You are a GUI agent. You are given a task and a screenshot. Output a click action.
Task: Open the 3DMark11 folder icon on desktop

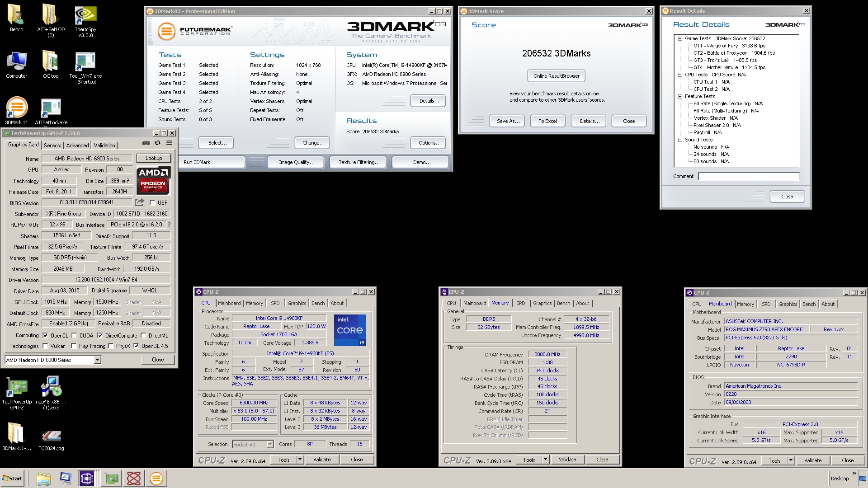pyautogui.click(x=17, y=436)
